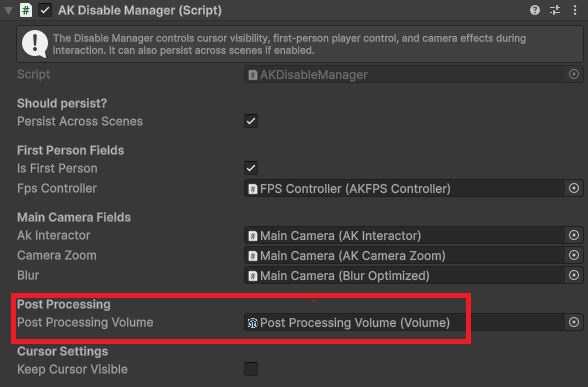Uncheck the Is First Person checkbox

(250, 168)
